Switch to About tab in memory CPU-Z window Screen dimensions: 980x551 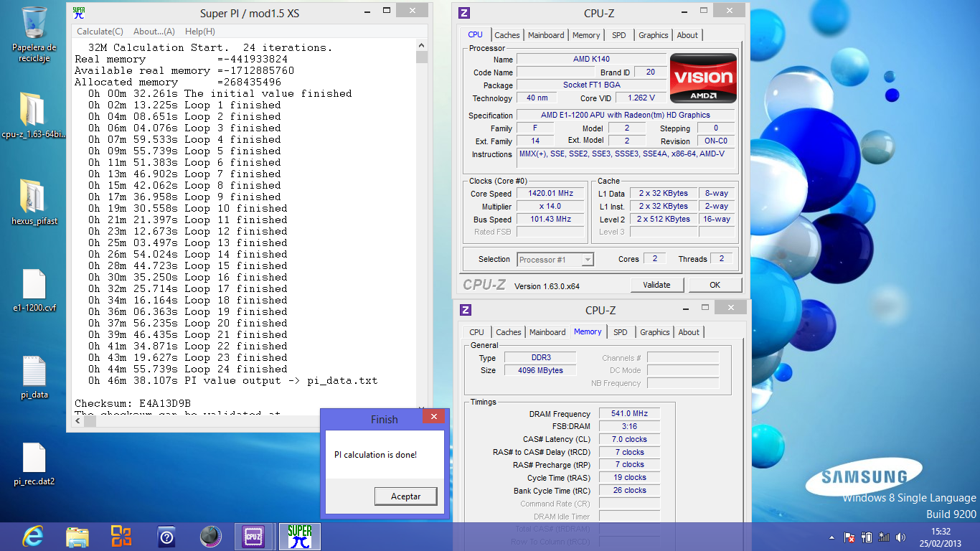pyautogui.click(x=689, y=332)
